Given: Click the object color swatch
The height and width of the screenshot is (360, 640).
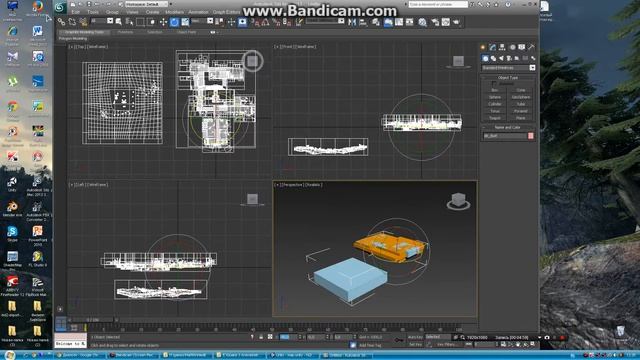Looking at the screenshot, I should (531, 136).
